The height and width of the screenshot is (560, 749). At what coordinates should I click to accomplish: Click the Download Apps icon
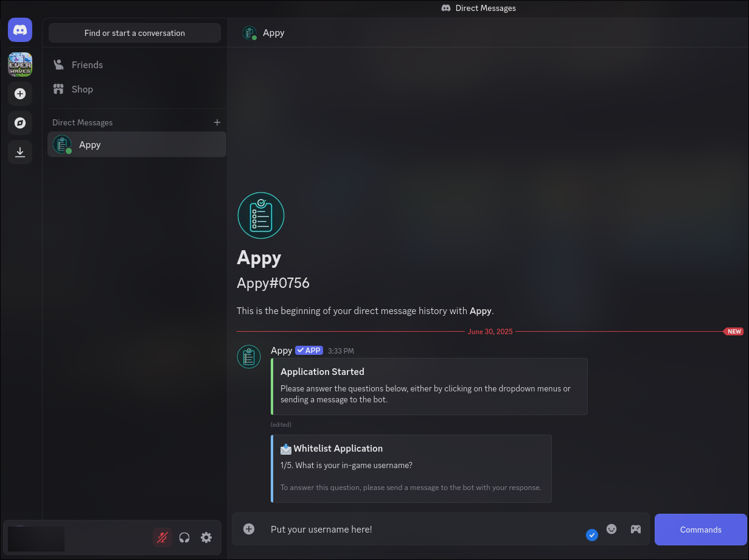click(20, 152)
